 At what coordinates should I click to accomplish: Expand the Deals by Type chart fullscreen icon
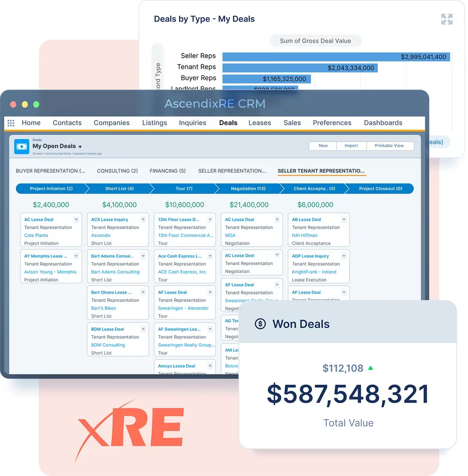pos(447,20)
